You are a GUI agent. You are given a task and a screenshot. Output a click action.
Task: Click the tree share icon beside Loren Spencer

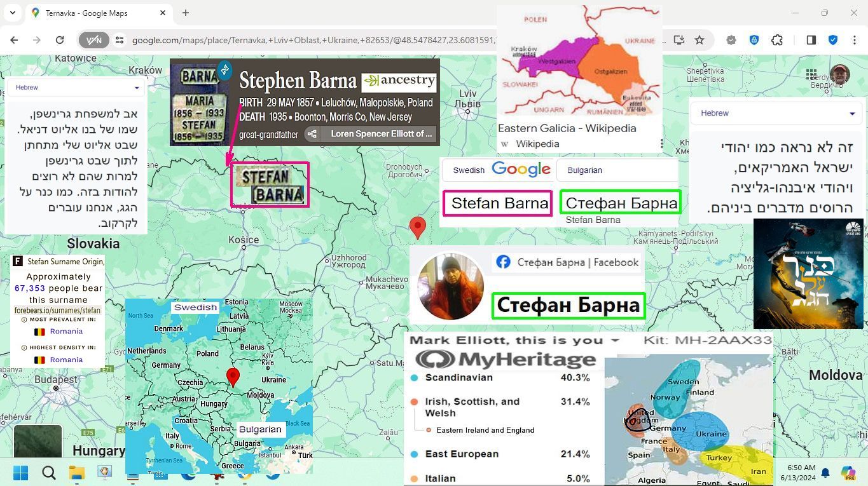click(x=311, y=134)
